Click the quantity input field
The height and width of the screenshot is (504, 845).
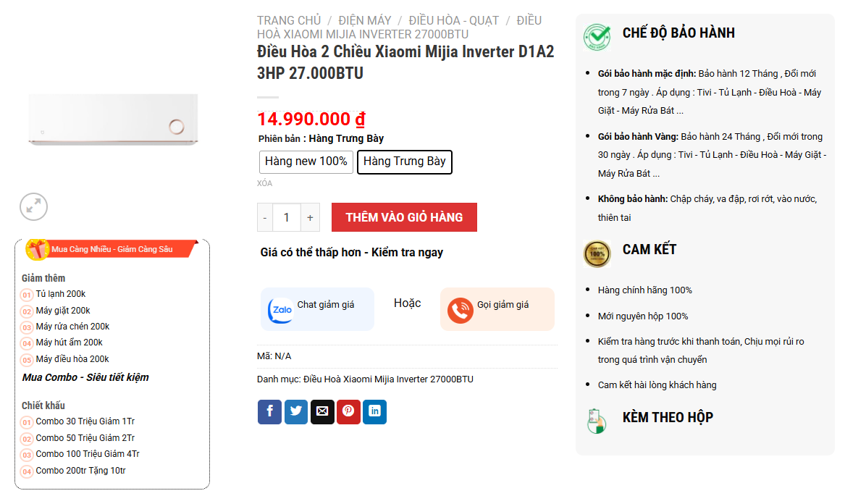click(287, 217)
